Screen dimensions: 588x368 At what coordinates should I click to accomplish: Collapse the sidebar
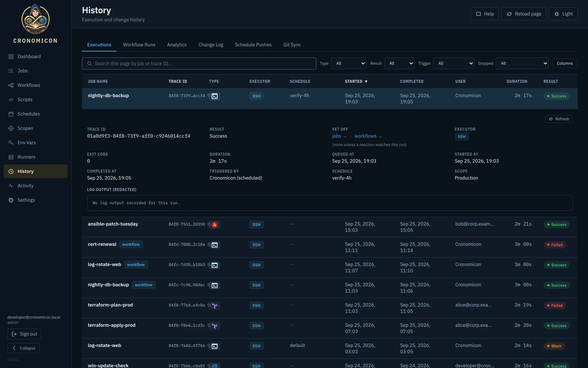24,348
